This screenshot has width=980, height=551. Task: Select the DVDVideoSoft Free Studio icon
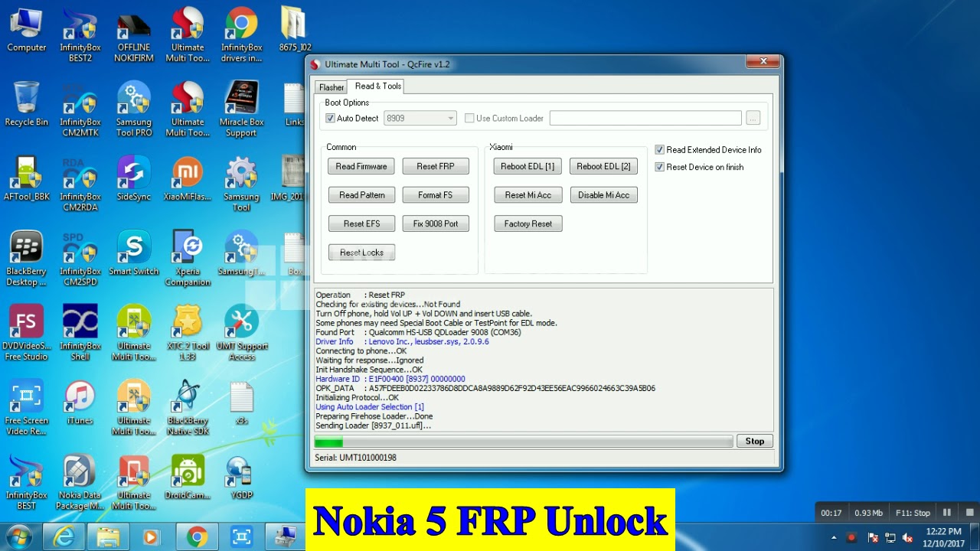coord(27,333)
